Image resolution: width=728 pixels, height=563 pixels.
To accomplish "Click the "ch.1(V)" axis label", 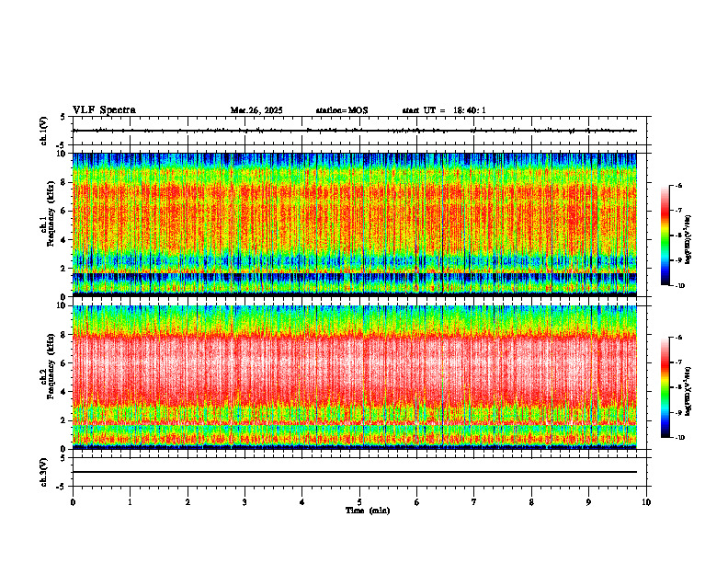I will [44, 131].
